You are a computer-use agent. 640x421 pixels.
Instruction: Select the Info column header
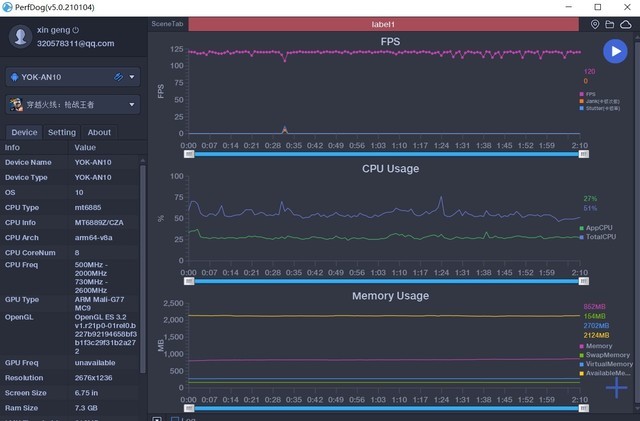[12, 147]
